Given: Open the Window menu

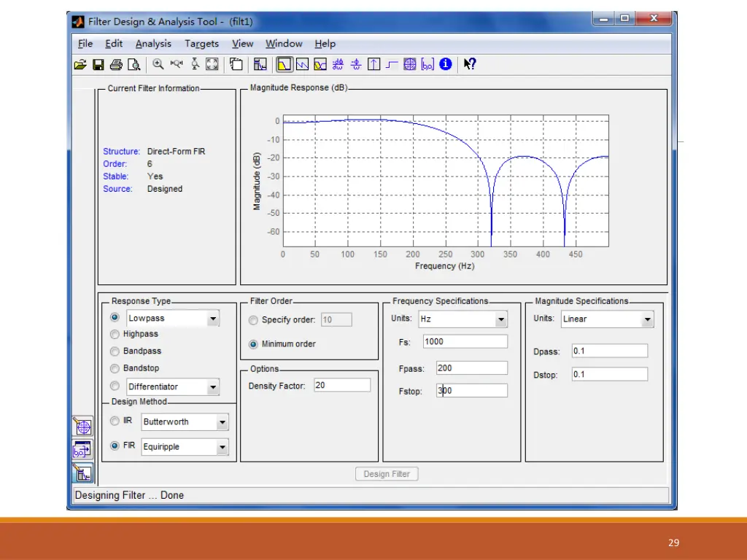Looking at the screenshot, I should click(x=284, y=44).
